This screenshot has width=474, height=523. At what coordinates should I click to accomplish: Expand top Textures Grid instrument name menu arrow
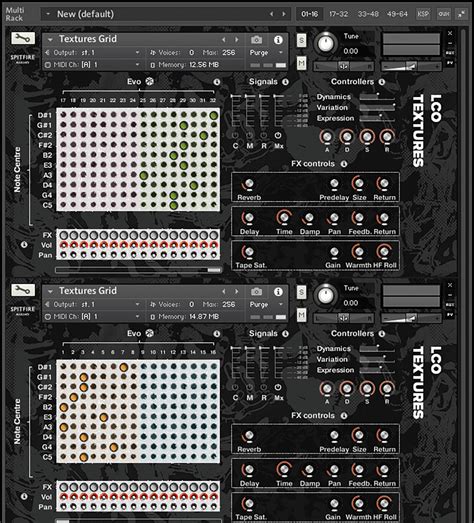50,40
